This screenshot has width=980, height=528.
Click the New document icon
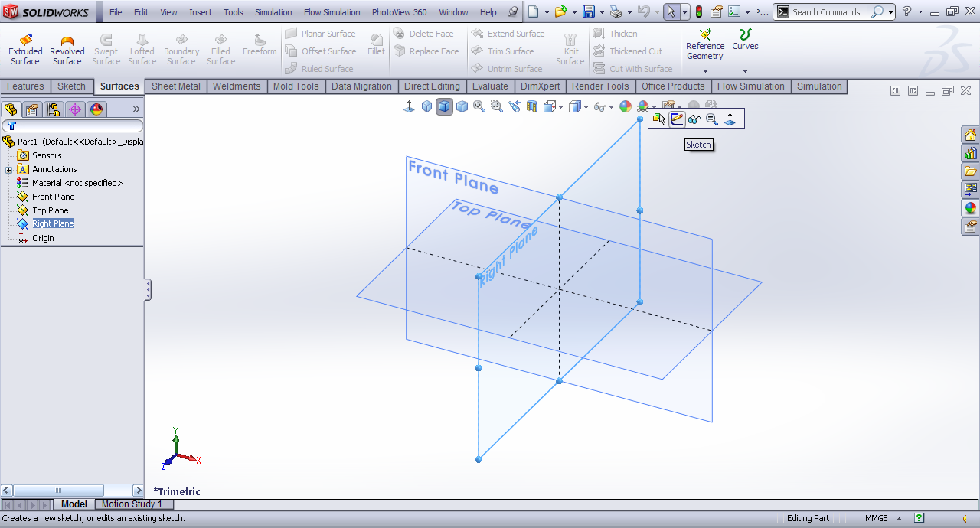point(534,11)
